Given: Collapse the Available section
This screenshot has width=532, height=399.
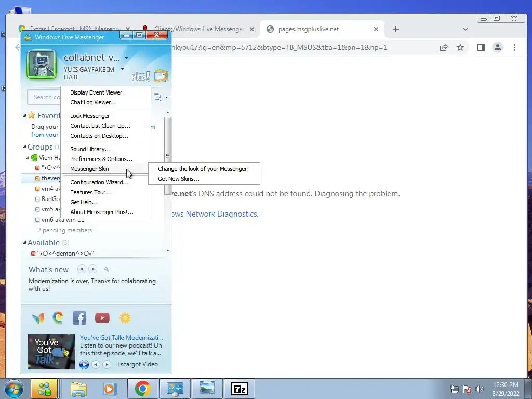Looking at the screenshot, I should pyautogui.click(x=24, y=242).
